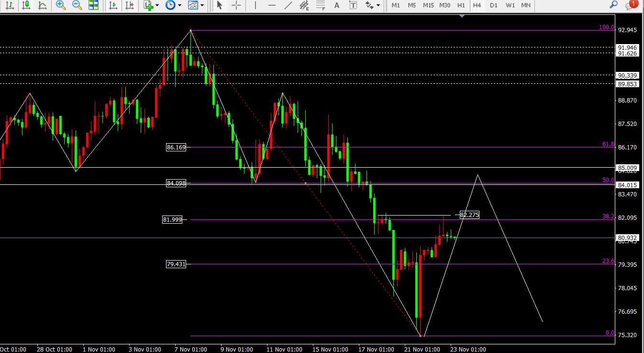Click the 7 Nov 01:00 time label
Viewport: 644px width, 353px height.
[x=191, y=349]
